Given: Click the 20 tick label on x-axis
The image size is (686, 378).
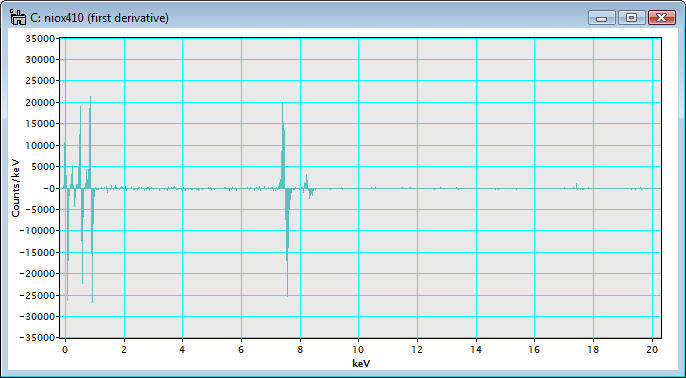Looking at the screenshot, I should [x=652, y=350].
